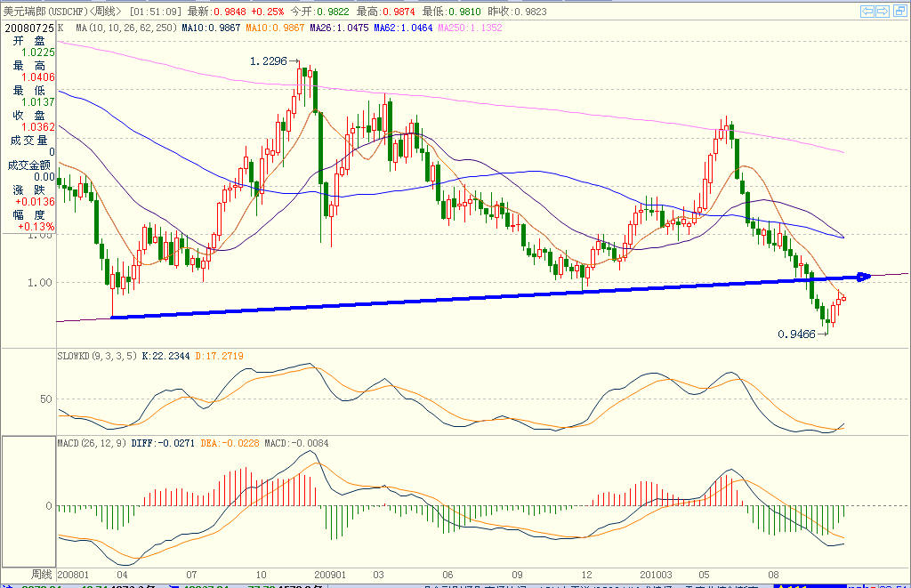Screen dimensions: 911x588
Task: Click the 50 level label on SLOWKD axis
Action: [46, 399]
